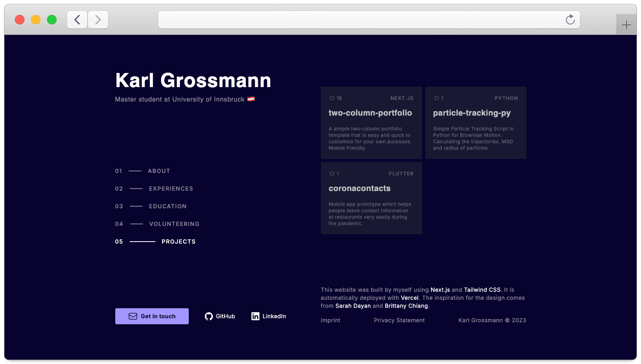Open the two-column-portfolio project title
The height and width of the screenshot is (364, 641).
click(370, 113)
